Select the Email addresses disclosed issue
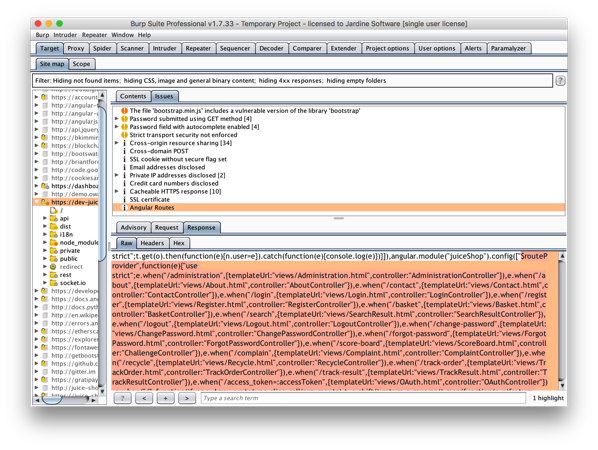The width and height of the screenshot is (598, 450). click(167, 167)
